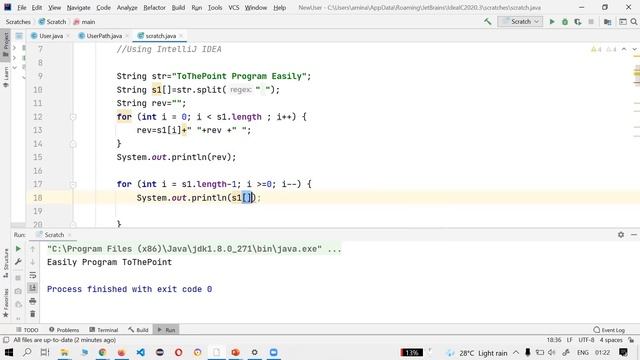Image resolution: width=640 pixels, height=360 pixels.
Task: Hide the Run tool window
Action: pyautogui.click(x=634, y=235)
